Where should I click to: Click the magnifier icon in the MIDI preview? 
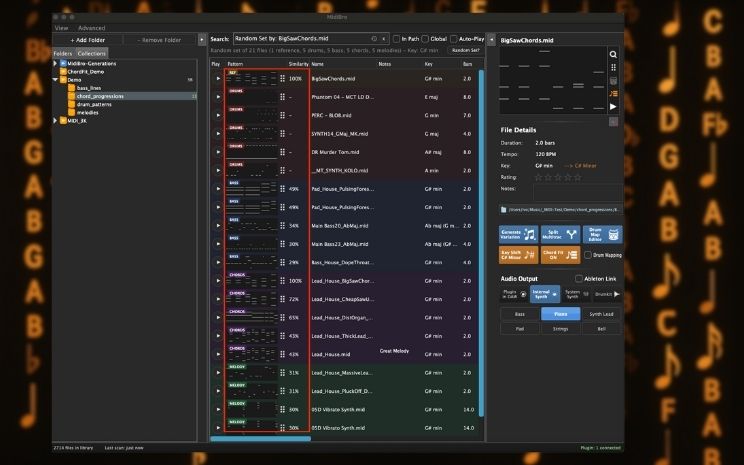tap(613, 54)
